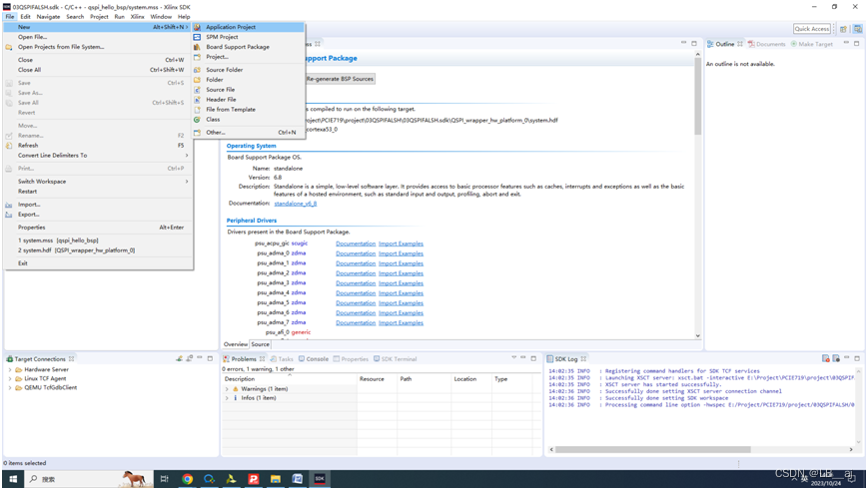Click the red PowerPoint-like taskbar icon
This screenshot has height=490, width=868.
254,479
